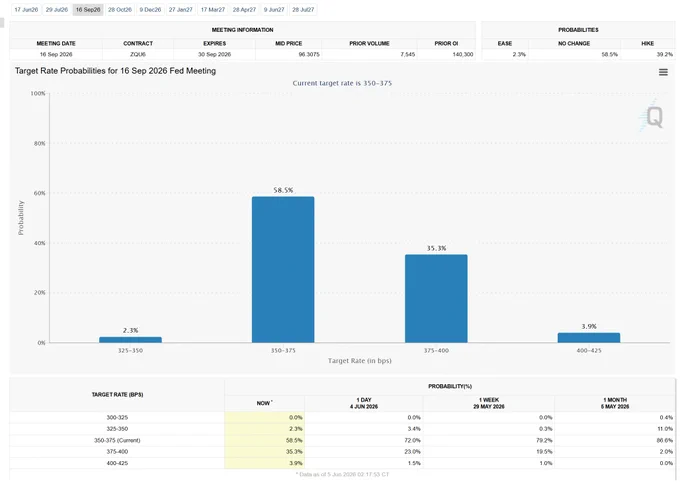Click the EXPIRES column header

[215, 43]
